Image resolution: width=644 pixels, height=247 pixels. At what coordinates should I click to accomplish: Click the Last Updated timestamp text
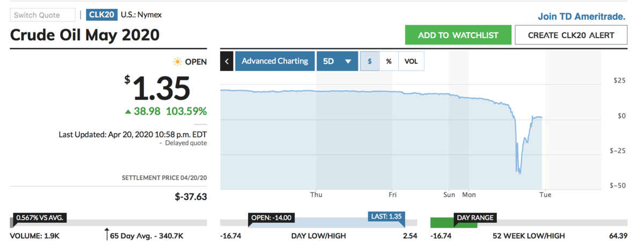point(133,134)
